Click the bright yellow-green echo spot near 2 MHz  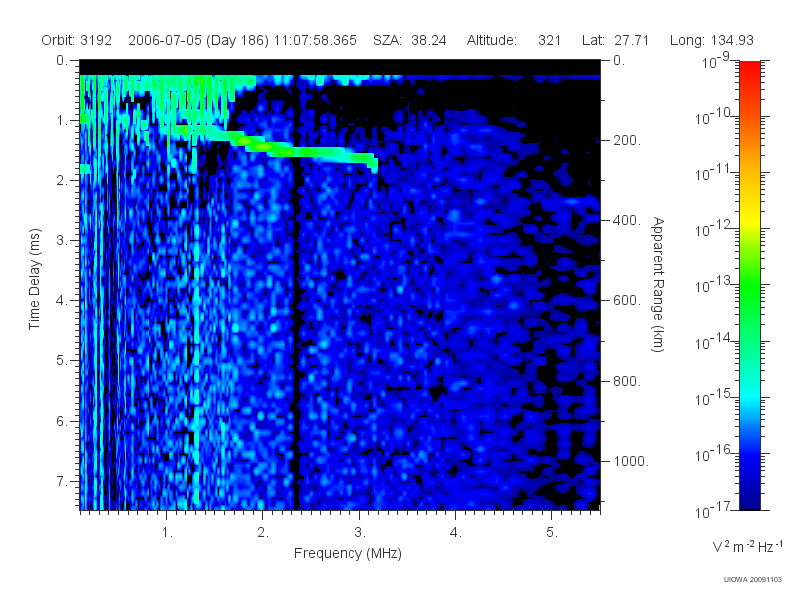click(263, 146)
